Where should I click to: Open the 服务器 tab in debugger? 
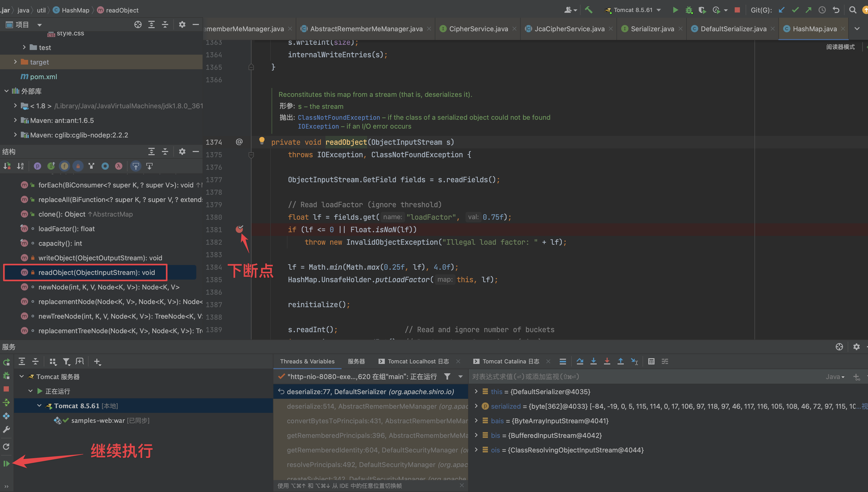tap(356, 361)
